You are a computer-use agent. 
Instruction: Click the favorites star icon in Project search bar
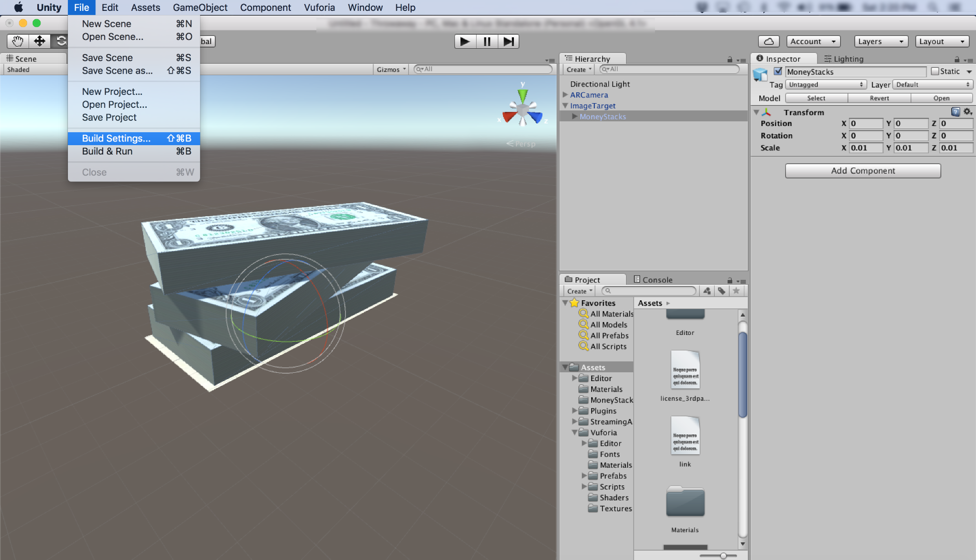click(x=737, y=291)
